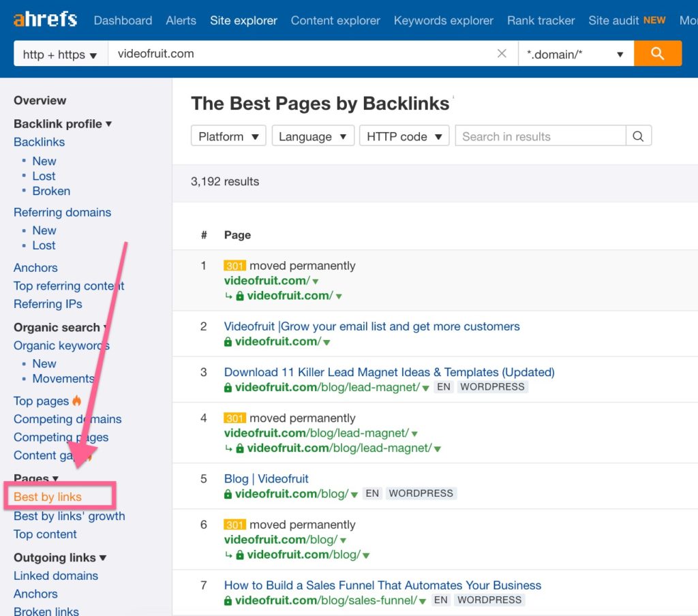The image size is (698, 616).
Task: Expand the arrow next to row 2 videofruit.com/
Action: coord(327,343)
